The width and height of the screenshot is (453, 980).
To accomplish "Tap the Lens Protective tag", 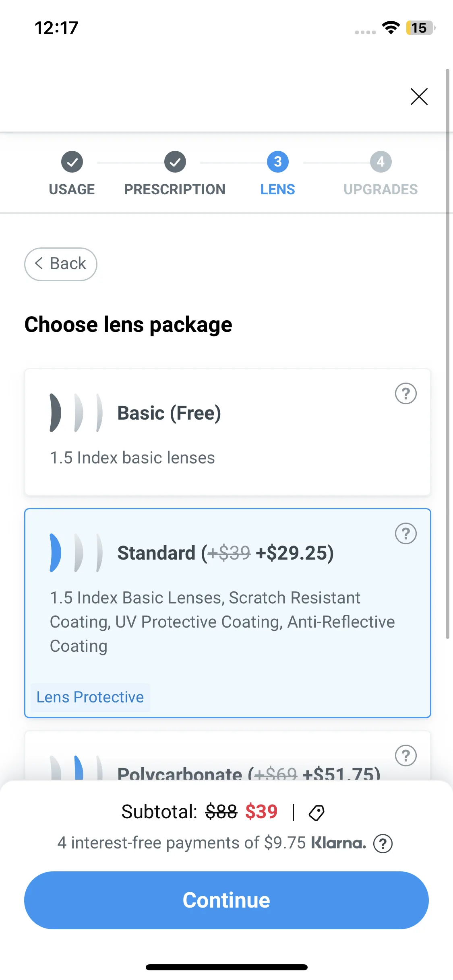I will click(90, 697).
